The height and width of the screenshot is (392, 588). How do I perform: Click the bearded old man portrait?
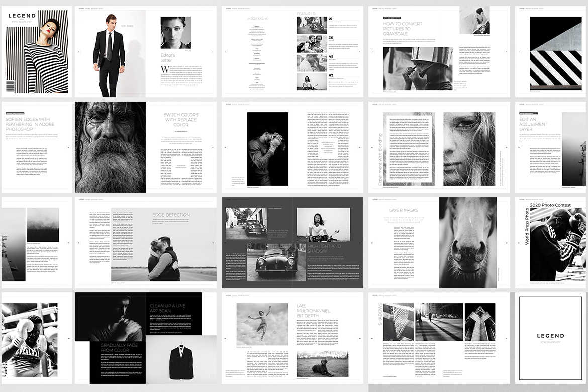[x=110, y=147]
